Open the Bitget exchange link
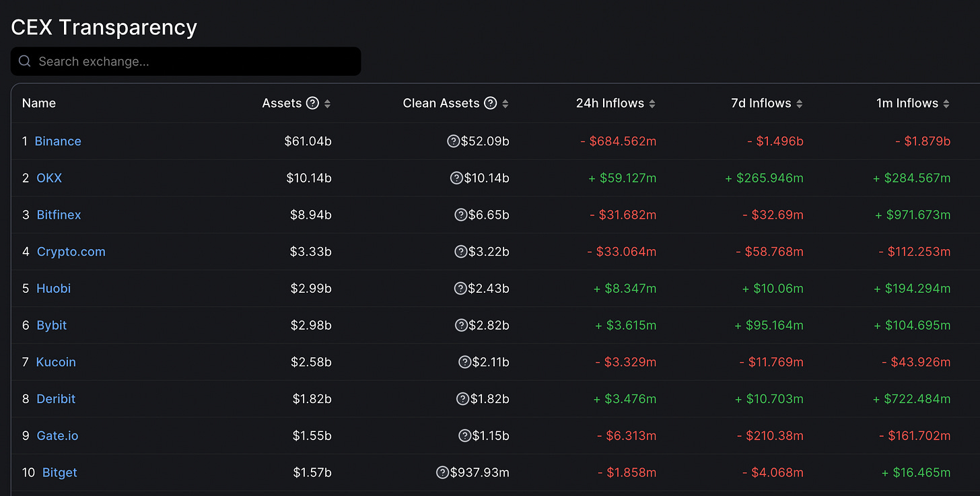 (60, 472)
